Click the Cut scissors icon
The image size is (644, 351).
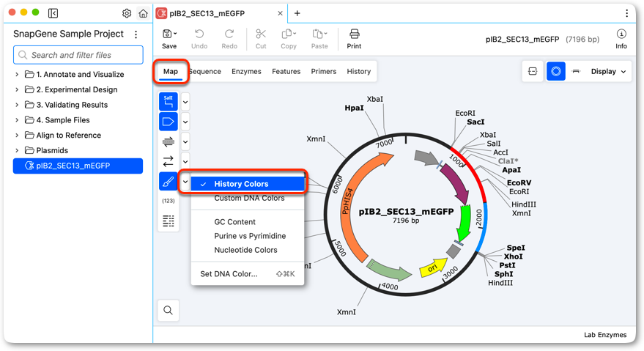[261, 39]
